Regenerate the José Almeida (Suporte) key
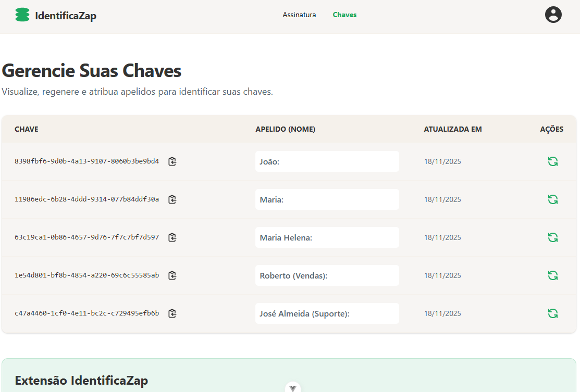580x392 pixels. pyautogui.click(x=553, y=313)
